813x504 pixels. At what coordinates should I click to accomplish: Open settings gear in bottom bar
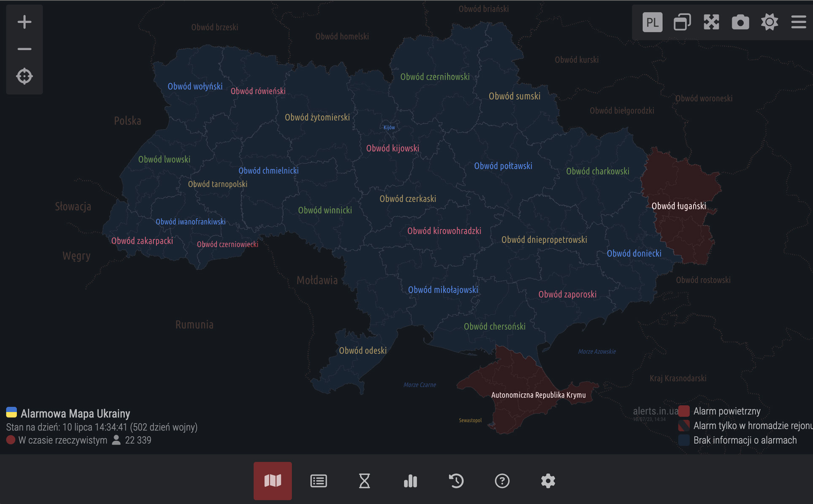pyautogui.click(x=548, y=481)
